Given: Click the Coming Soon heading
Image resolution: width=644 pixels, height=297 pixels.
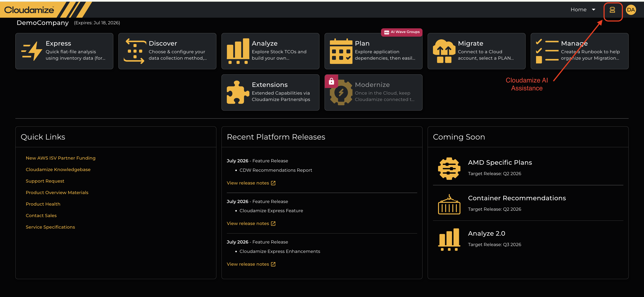Looking at the screenshot, I should pos(459,137).
